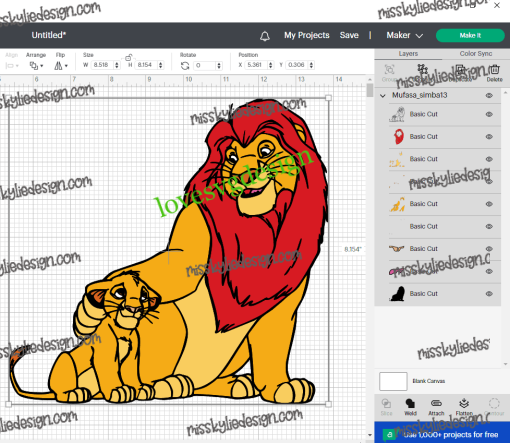Save the project
This screenshot has height=443, width=510.
[349, 35]
